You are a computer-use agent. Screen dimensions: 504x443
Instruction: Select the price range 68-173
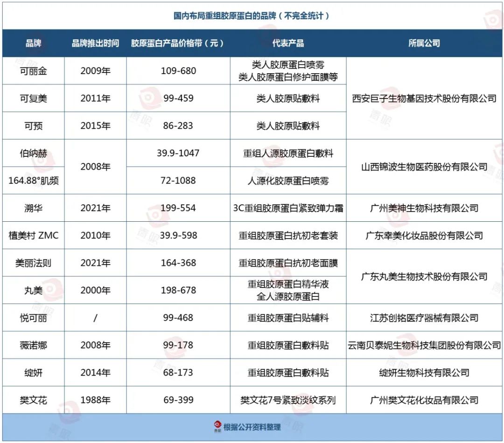(x=178, y=373)
